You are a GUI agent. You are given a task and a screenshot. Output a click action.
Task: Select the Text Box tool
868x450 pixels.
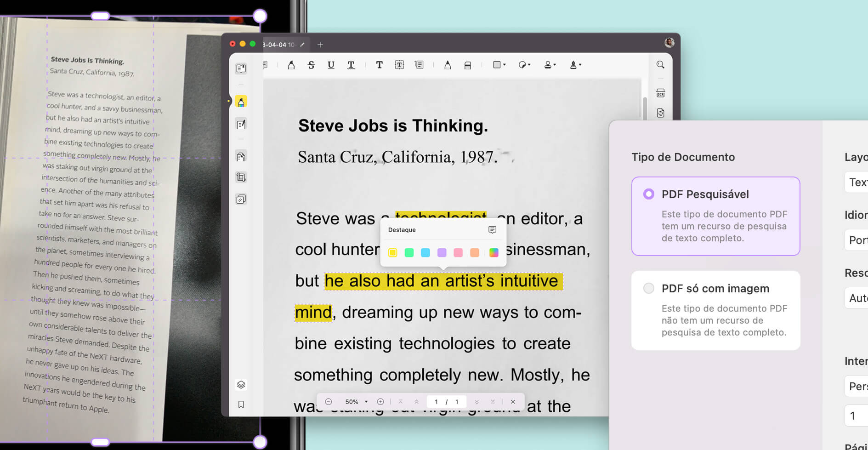pos(399,65)
